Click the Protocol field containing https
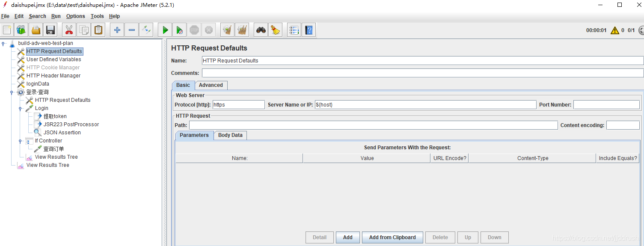The image size is (644, 246). click(x=238, y=105)
